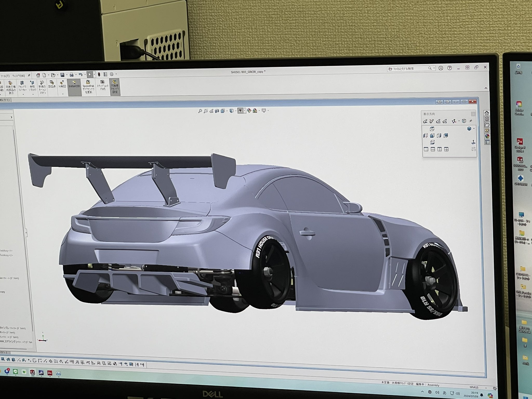Select the Top view cube in Orientation panel
This screenshot has width=532, height=399.
[x=432, y=129]
